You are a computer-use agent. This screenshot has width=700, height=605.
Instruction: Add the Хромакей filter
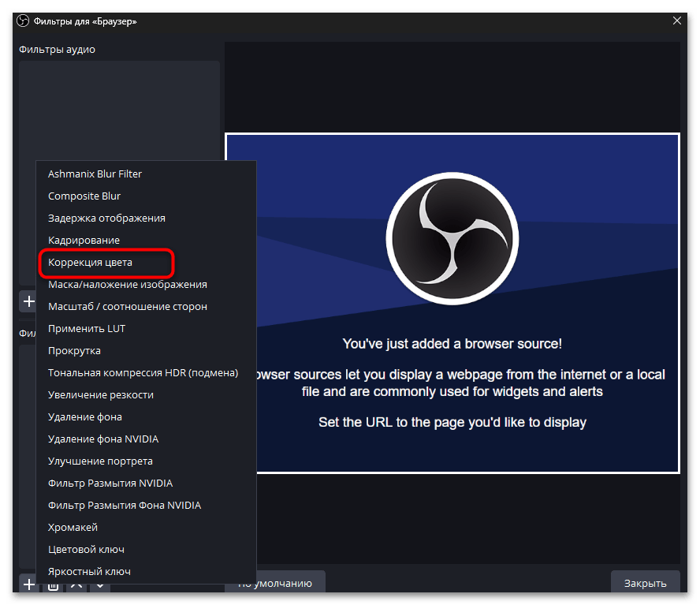[x=73, y=527]
